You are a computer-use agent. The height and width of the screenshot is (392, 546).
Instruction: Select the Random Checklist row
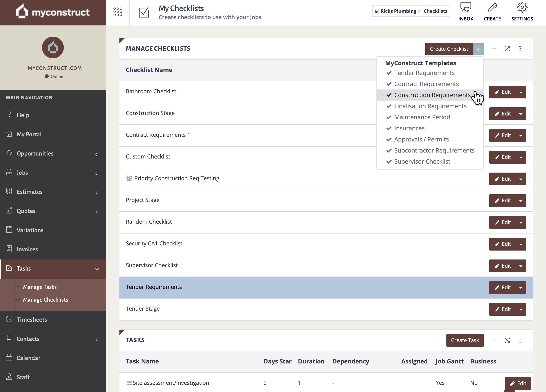click(x=149, y=222)
